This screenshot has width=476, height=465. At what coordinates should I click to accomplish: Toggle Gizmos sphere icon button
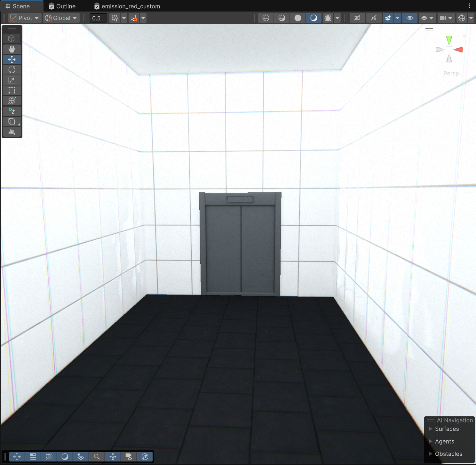(x=462, y=18)
